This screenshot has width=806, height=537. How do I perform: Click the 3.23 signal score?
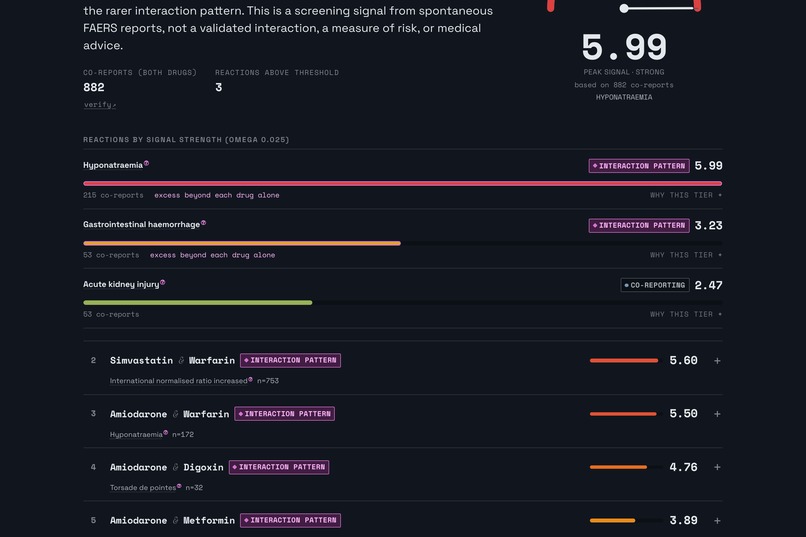[x=708, y=226]
